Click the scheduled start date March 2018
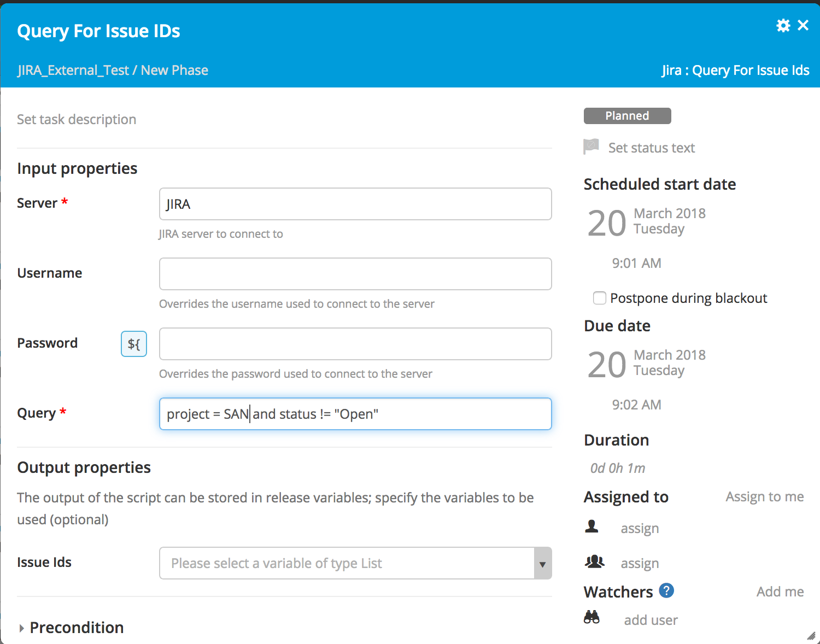820x644 pixels. click(670, 213)
